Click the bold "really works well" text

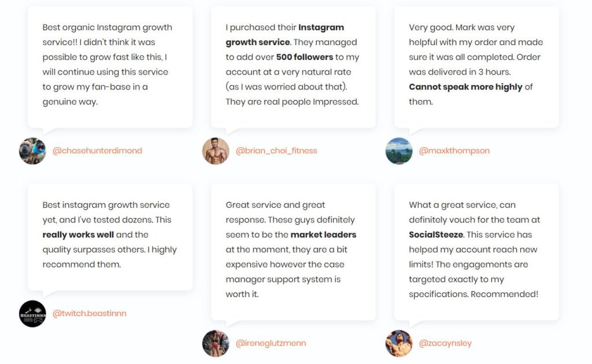coord(78,235)
